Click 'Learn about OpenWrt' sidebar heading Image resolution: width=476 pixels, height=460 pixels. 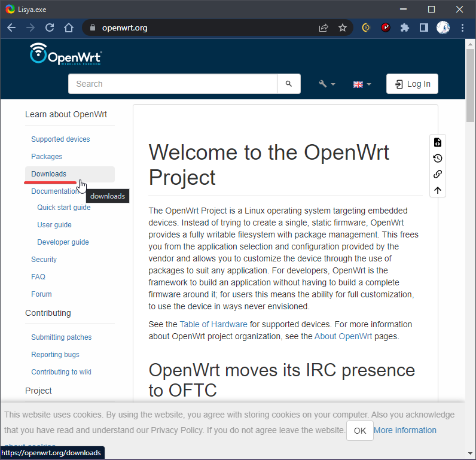(x=66, y=114)
